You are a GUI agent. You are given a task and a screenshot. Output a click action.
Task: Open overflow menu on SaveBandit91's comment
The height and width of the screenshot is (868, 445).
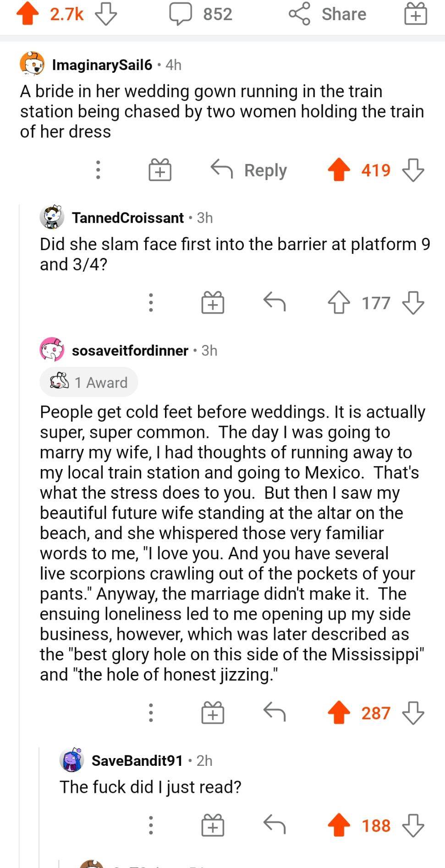click(151, 824)
